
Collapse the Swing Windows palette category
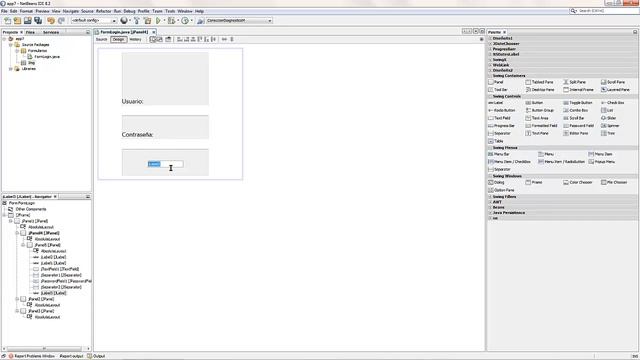[490, 176]
